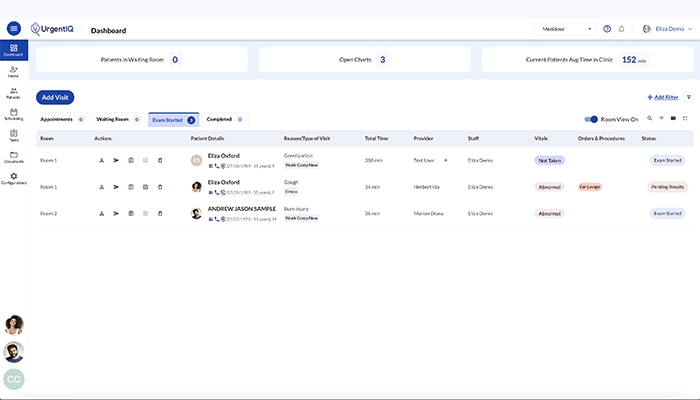The height and width of the screenshot is (400, 700).
Task: Open the hamburger navigation menu
Action: tap(14, 29)
